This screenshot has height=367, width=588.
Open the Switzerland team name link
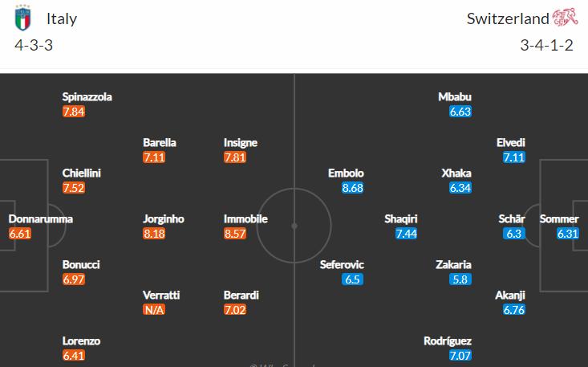click(508, 18)
